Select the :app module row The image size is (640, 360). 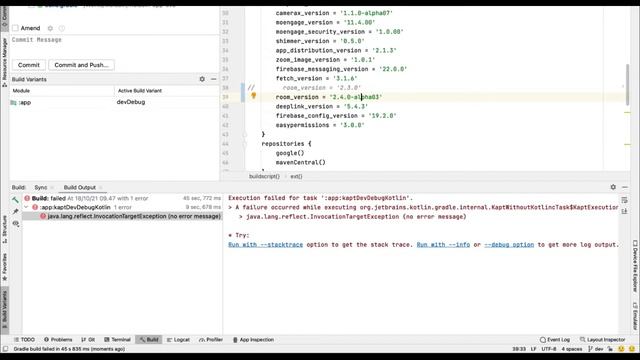(x=62, y=102)
